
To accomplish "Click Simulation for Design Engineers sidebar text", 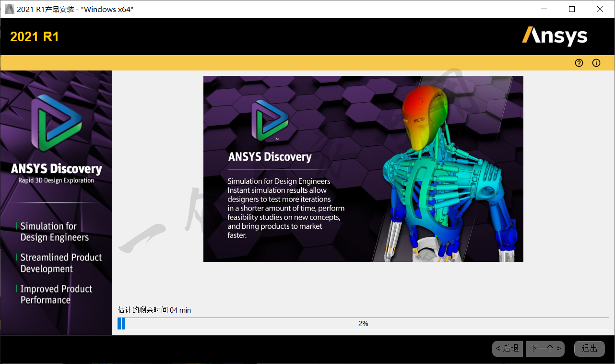I will pyautogui.click(x=55, y=232).
